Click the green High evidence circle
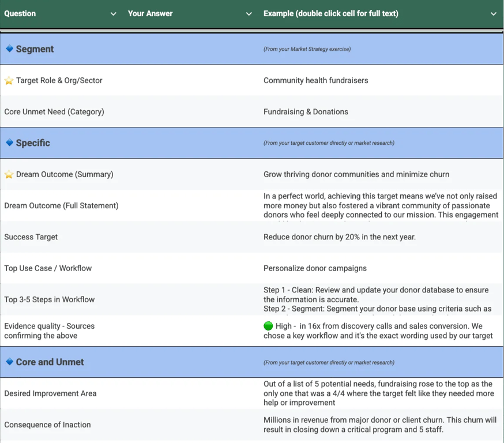The width and height of the screenshot is (504, 443). point(268,326)
